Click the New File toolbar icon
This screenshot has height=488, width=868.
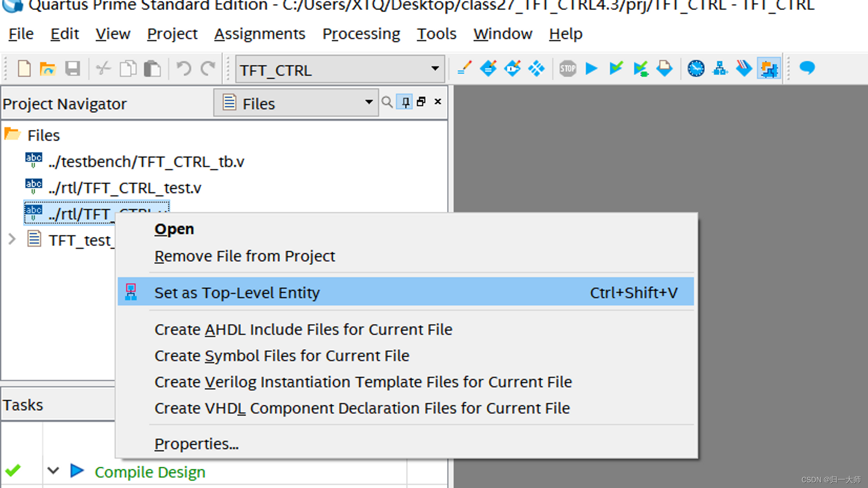[24, 69]
